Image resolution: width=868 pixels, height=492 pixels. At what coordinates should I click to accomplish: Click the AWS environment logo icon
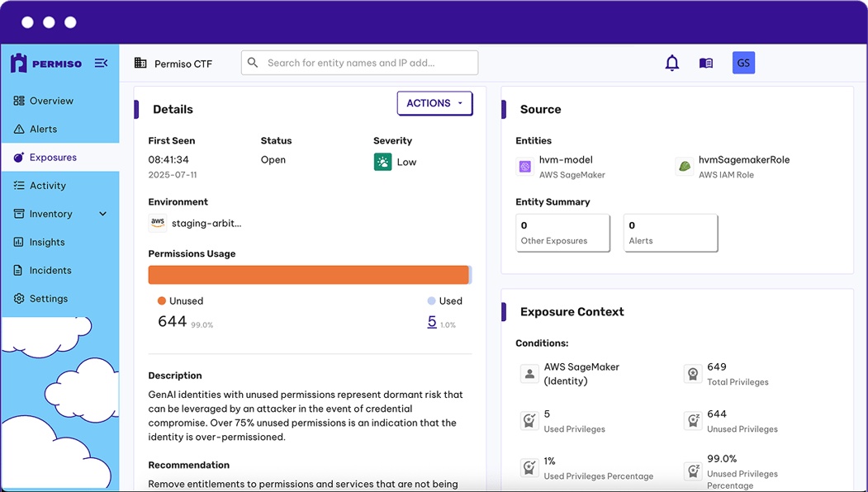pyautogui.click(x=158, y=223)
